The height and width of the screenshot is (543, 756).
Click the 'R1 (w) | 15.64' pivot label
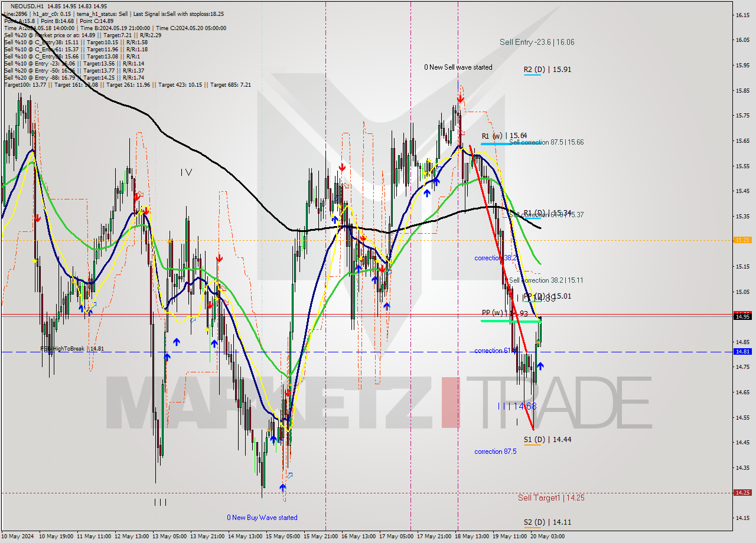coord(504,135)
